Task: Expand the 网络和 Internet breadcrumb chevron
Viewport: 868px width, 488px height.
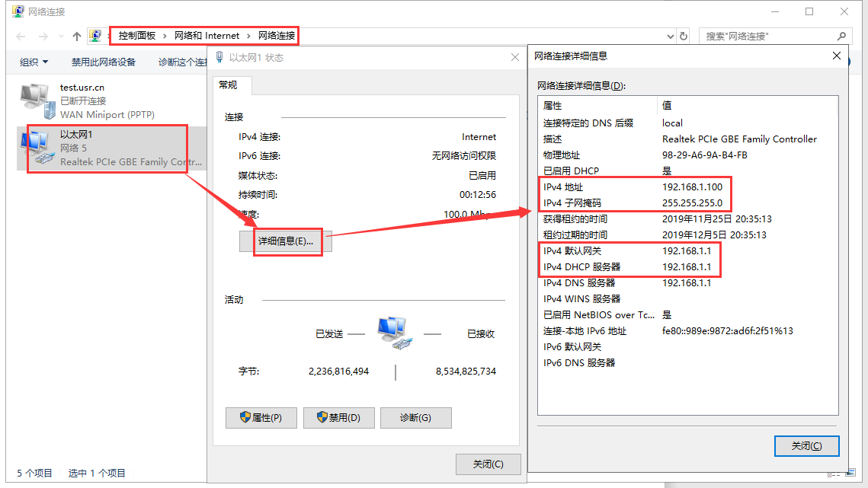Action: point(249,36)
